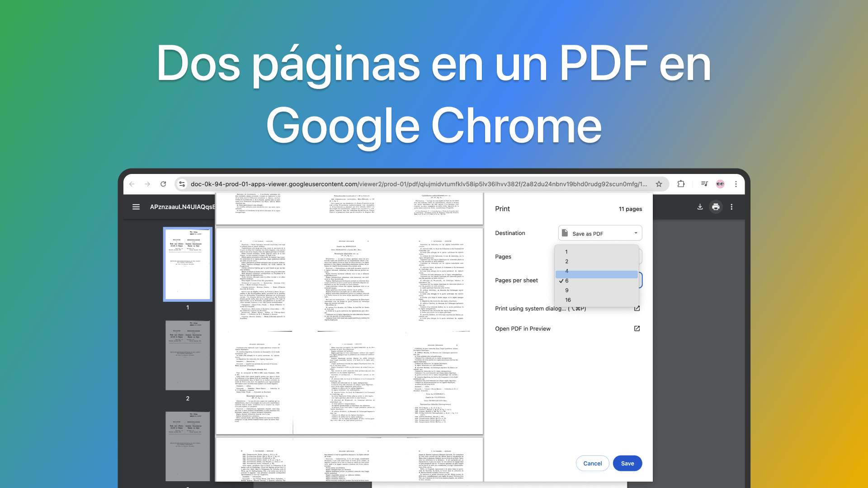Viewport: 868px width, 488px height.
Task: Select the highlighted 4 in Pages per sheet dropdown
Action: [x=566, y=271]
